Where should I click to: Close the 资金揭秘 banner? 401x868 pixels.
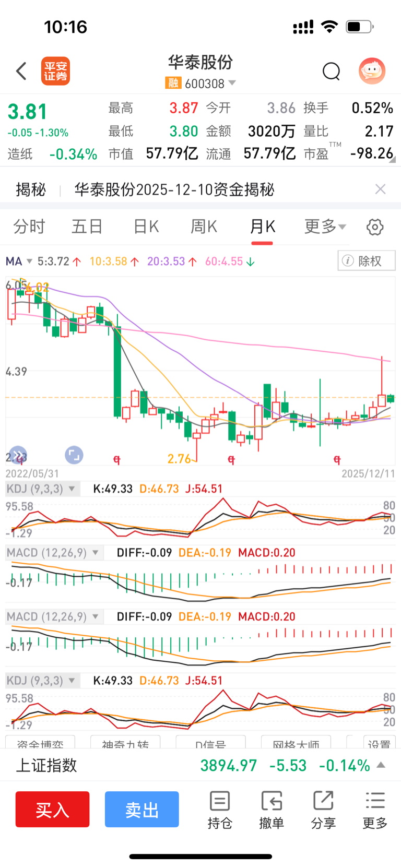[381, 189]
